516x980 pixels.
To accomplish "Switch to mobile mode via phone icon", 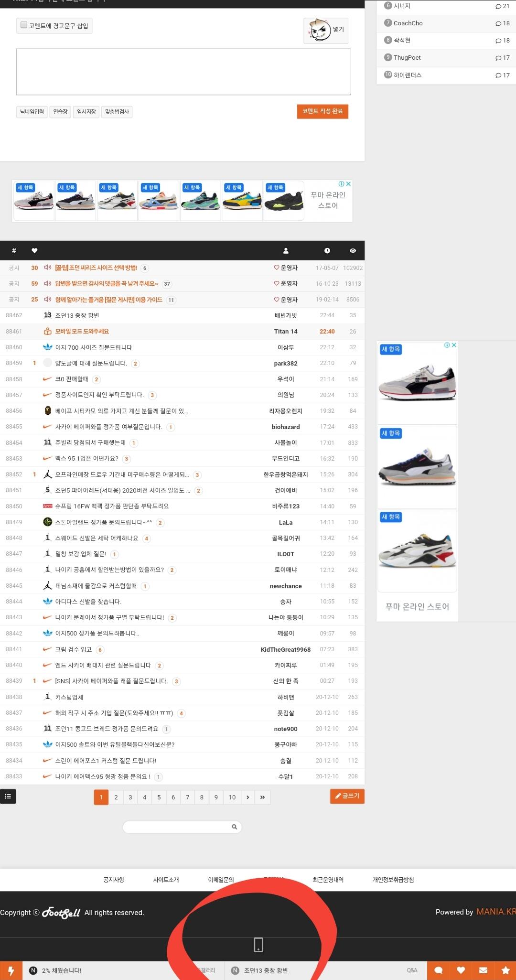I will tap(258, 945).
